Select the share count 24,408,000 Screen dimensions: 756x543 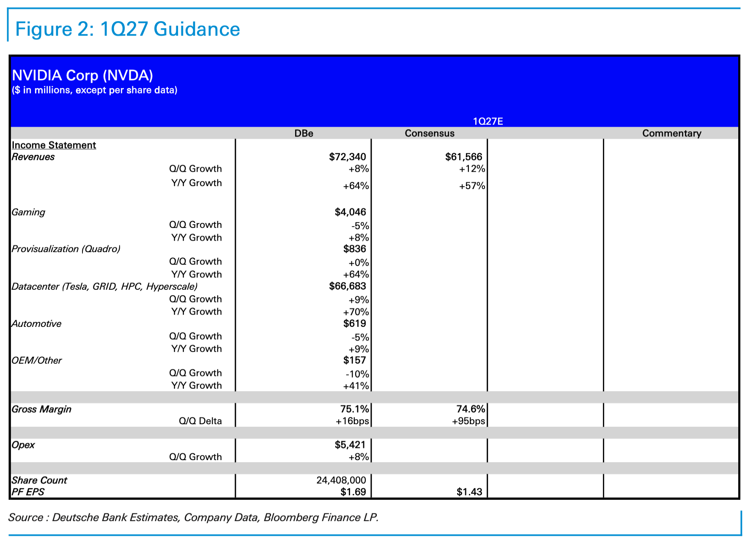(341, 480)
